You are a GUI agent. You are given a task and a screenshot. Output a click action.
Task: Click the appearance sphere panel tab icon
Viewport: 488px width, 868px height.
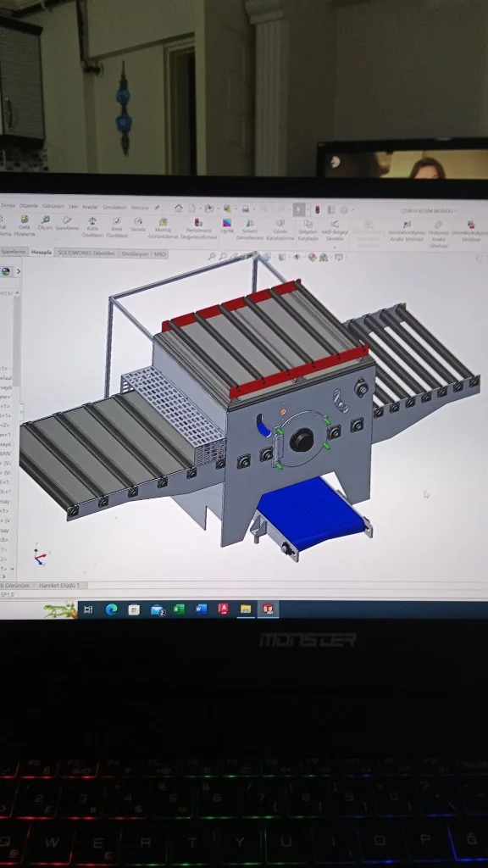click(x=6, y=271)
